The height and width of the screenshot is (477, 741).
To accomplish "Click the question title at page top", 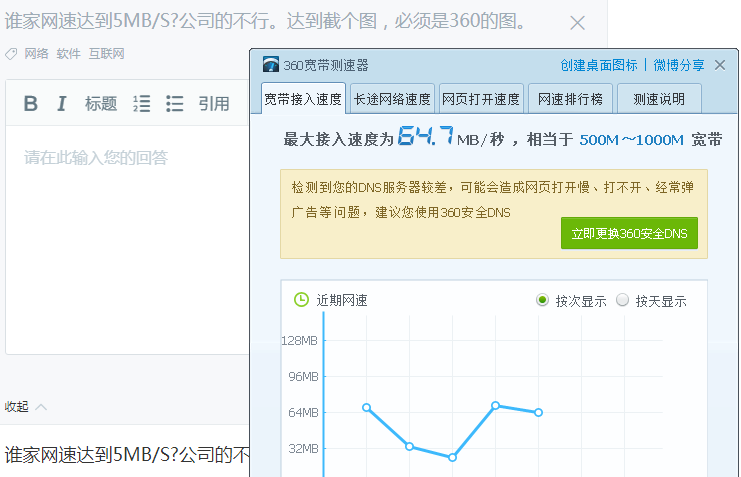I will [x=265, y=21].
